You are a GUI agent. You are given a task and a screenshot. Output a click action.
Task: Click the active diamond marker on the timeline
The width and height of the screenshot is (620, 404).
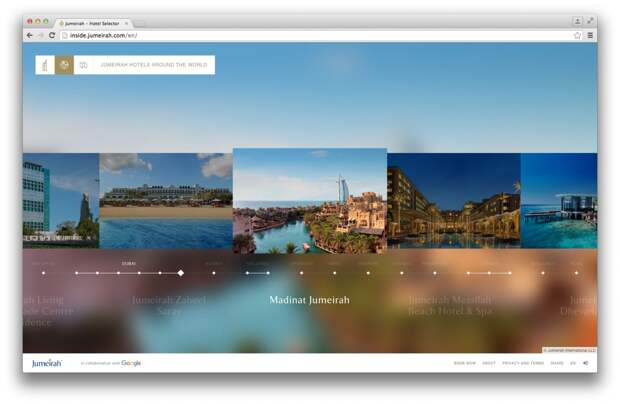[x=181, y=273]
